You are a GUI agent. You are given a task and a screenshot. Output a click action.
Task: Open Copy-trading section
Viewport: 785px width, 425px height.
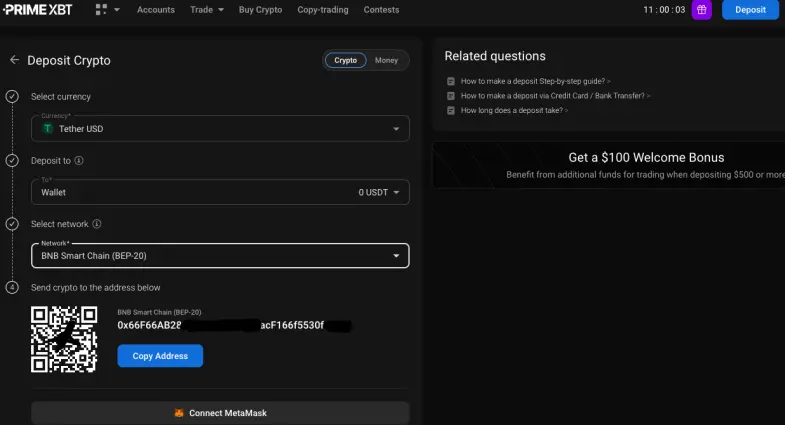point(323,10)
